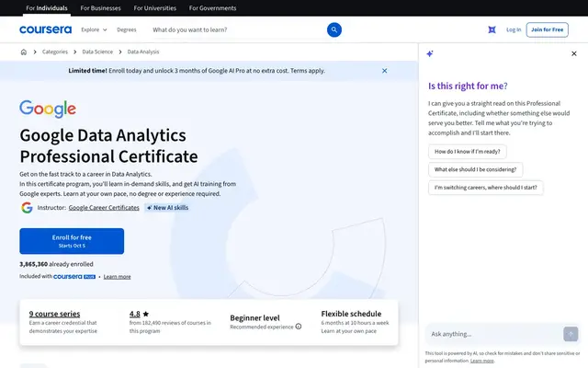Viewport: 588px width, 368px height.
Task: Open the Degrees menu item
Action: point(127,29)
